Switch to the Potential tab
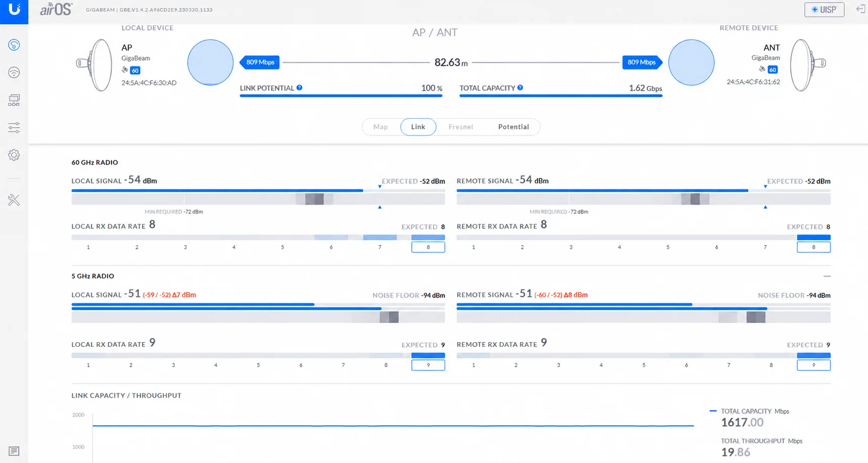This screenshot has width=868, height=463. [514, 127]
